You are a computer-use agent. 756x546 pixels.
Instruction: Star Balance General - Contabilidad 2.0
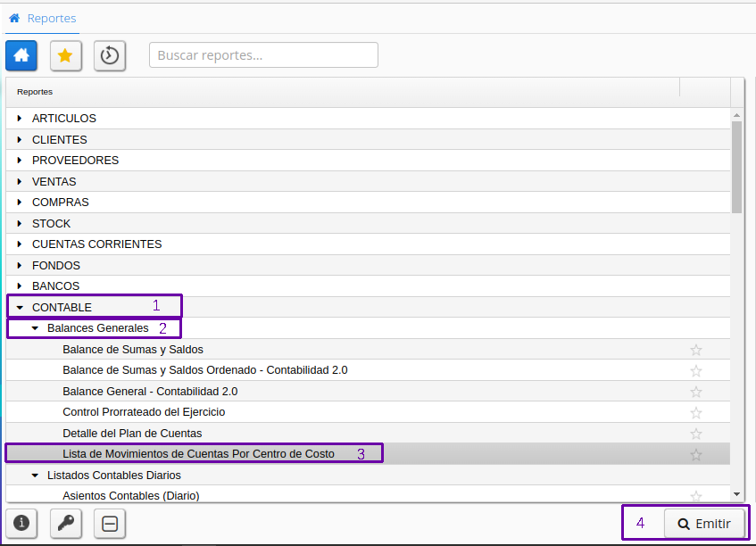pos(695,392)
